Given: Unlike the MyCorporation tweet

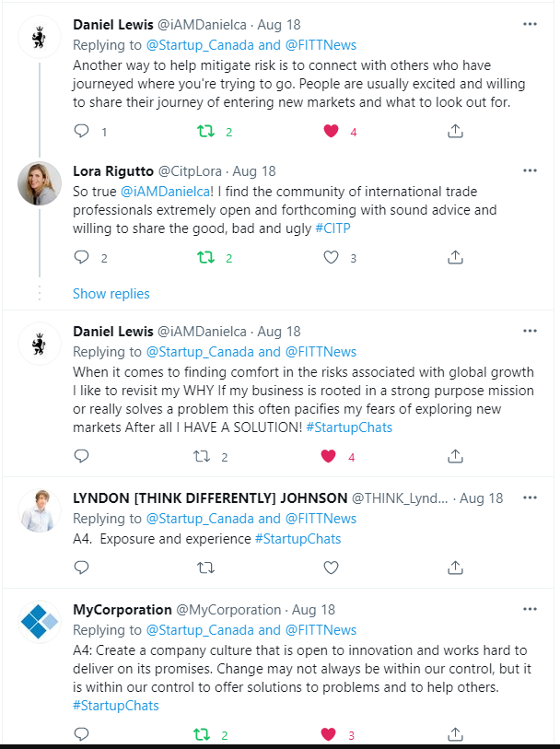Looking at the screenshot, I should tap(331, 734).
